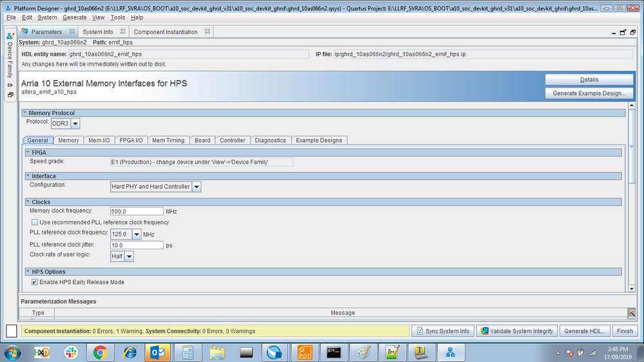The image size is (644, 362).
Task: Open HxD hex editor from taskbar
Action: point(42,352)
